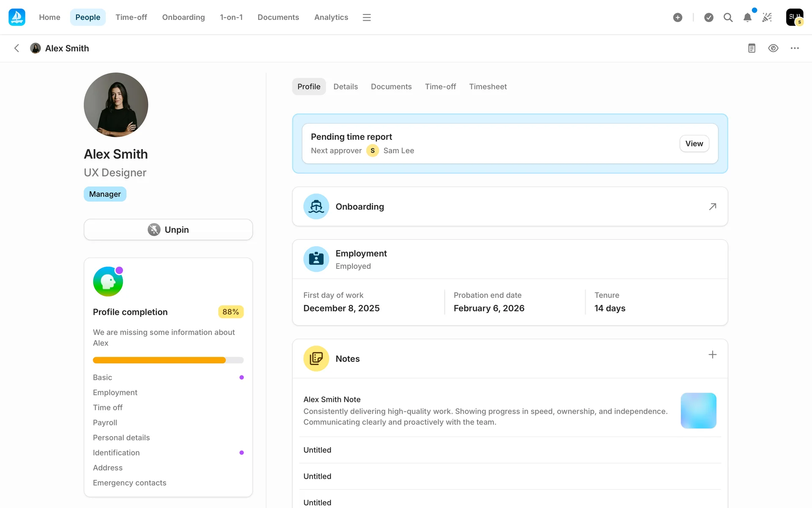Open the hamburger more-navigation menu
This screenshot has height=508, width=812.
[367, 17]
